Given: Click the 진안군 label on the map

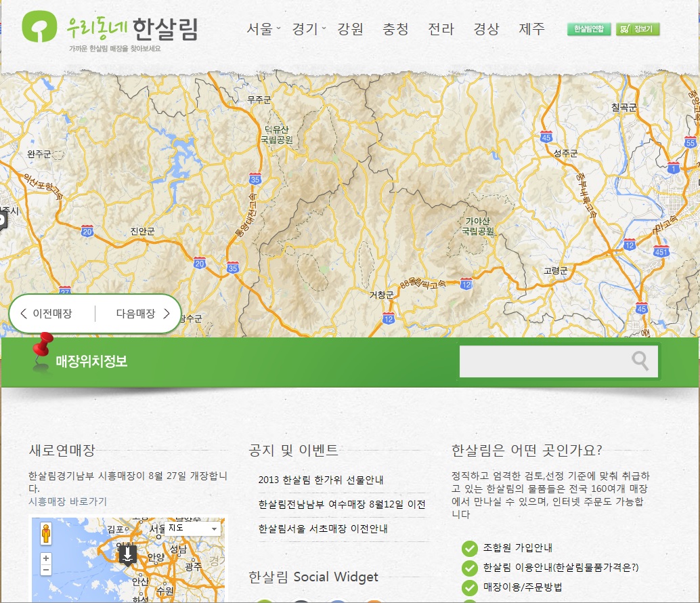Looking at the screenshot, I should tap(142, 231).
